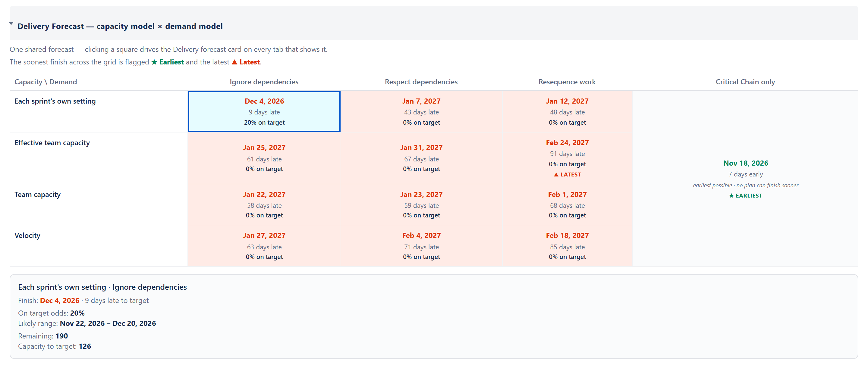This screenshot has width=868, height=371.
Task: Click the 'Capacity \ Demand' header label
Action: click(46, 82)
